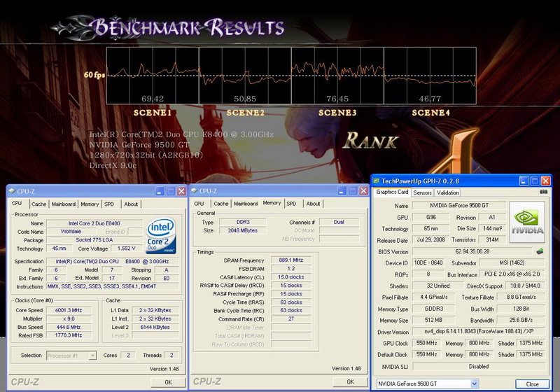Open SPD tab in middle CPU-Z window

(291, 204)
